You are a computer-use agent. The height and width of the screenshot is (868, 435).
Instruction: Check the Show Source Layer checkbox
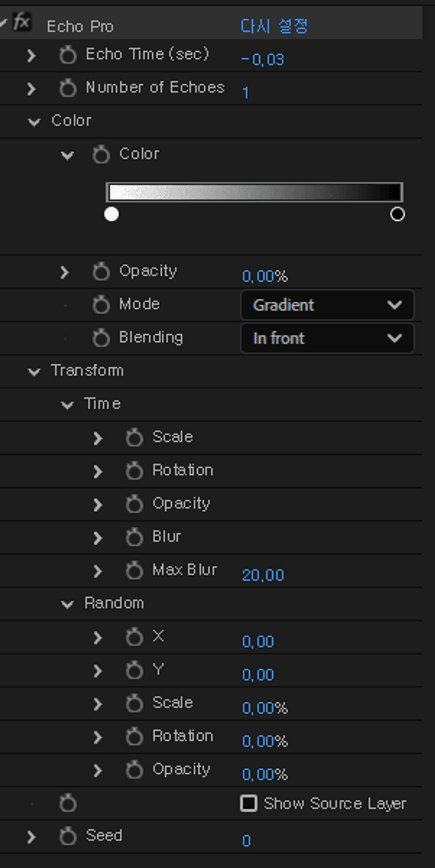coord(249,804)
